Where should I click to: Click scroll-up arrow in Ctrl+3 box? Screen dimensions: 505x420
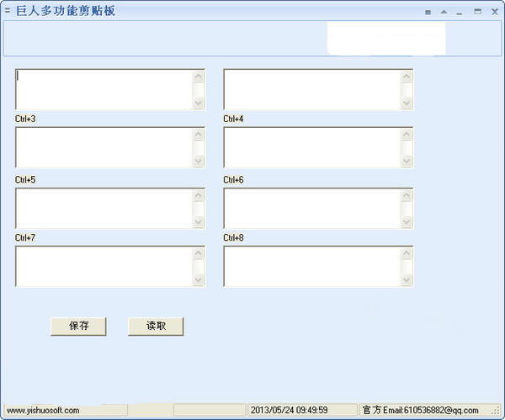point(199,134)
